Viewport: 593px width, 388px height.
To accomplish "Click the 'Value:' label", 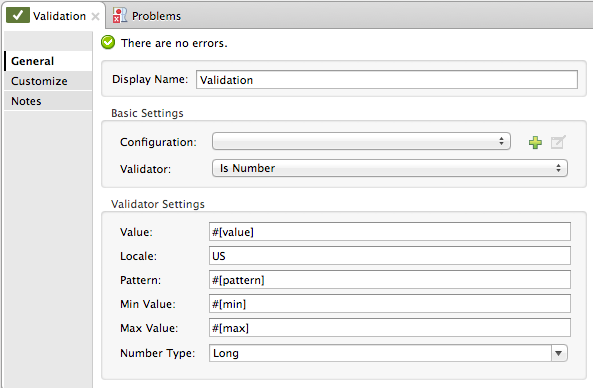I will point(136,232).
